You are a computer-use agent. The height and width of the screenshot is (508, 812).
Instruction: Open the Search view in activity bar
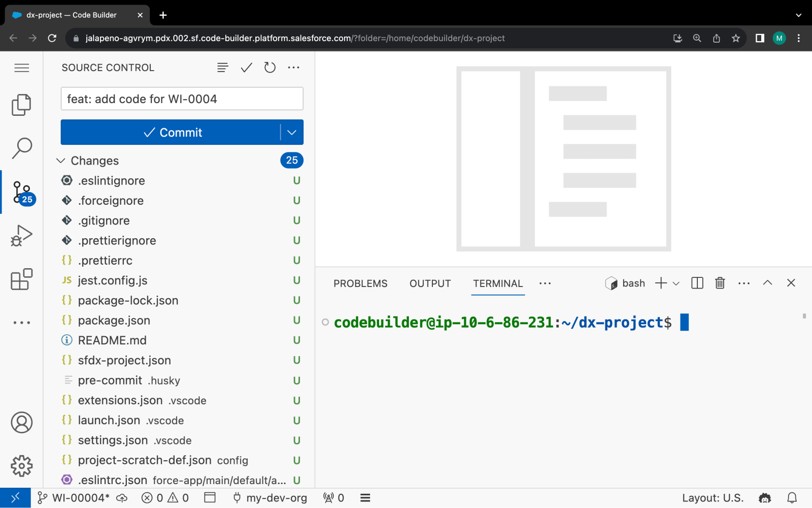click(21, 148)
